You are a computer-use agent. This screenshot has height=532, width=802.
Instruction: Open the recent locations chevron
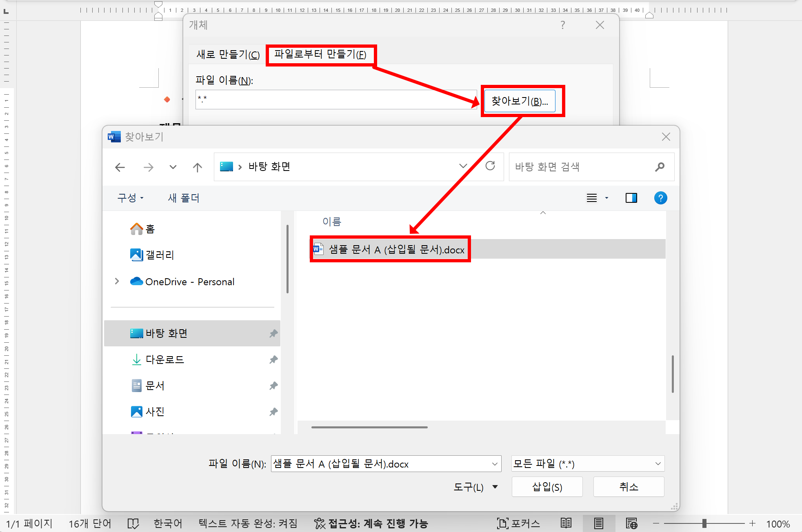[x=173, y=167]
